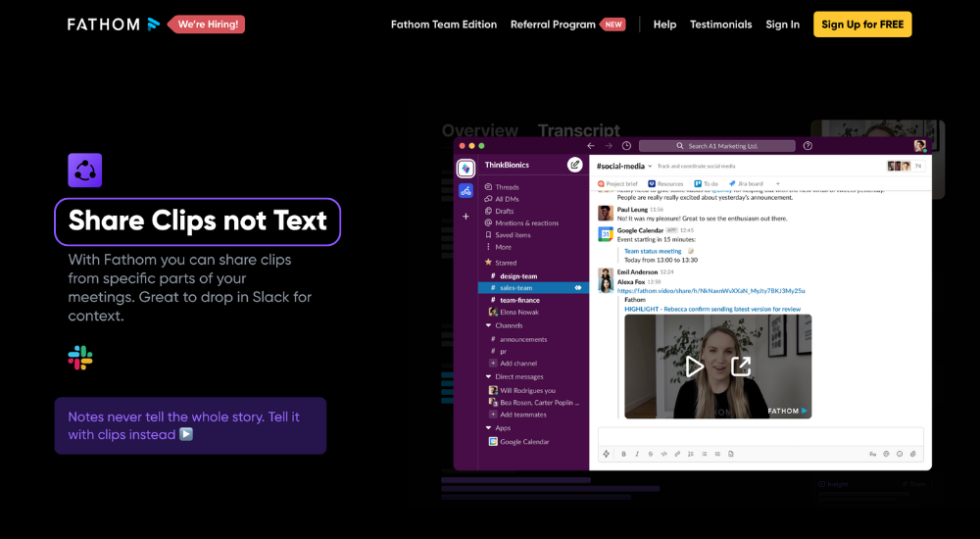
Task: Switch to the blue bicycle workspace icon
Action: click(465, 191)
